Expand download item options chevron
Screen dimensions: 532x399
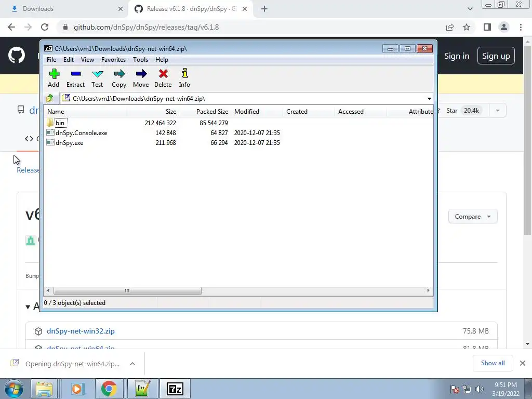tap(132, 364)
